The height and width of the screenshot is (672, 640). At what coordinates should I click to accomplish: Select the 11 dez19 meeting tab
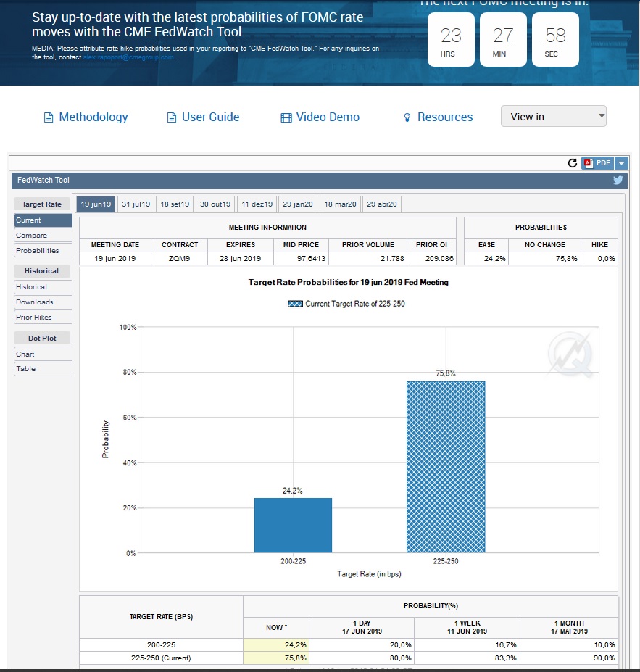[257, 204]
